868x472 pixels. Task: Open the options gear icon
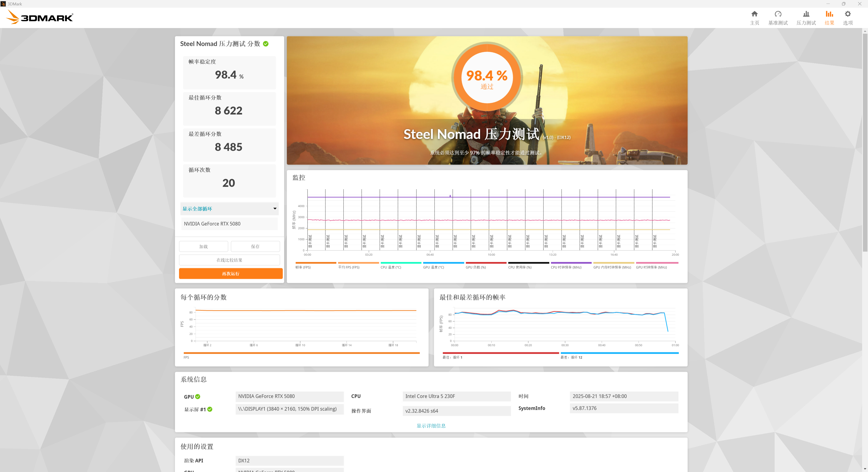847,14
